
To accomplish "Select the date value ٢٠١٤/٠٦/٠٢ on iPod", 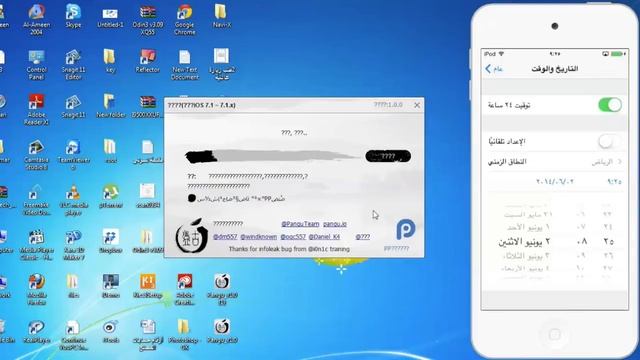I will (x=555, y=182).
